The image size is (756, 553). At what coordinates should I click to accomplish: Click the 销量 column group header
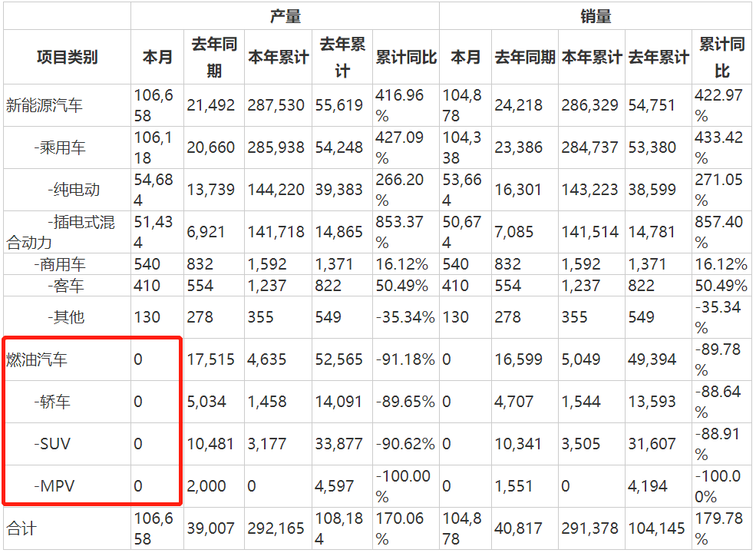pos(595,16)
